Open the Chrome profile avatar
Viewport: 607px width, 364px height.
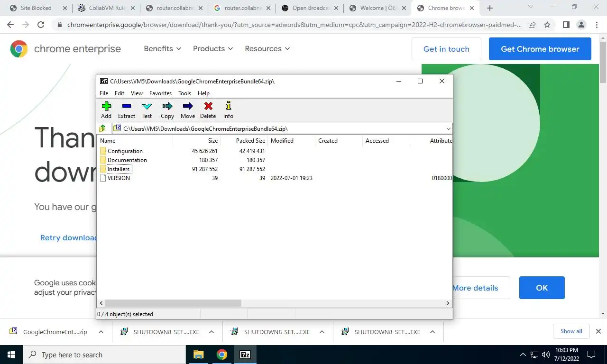(x=581, y=25)
